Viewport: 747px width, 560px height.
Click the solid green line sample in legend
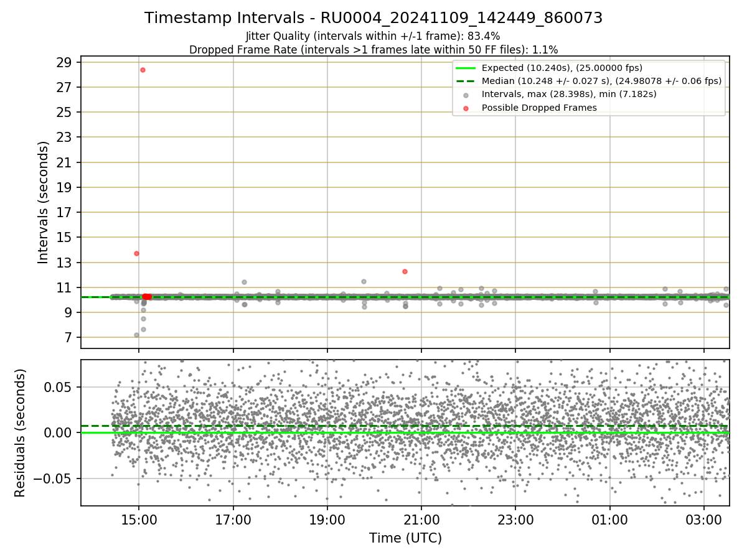pos(466,68)
